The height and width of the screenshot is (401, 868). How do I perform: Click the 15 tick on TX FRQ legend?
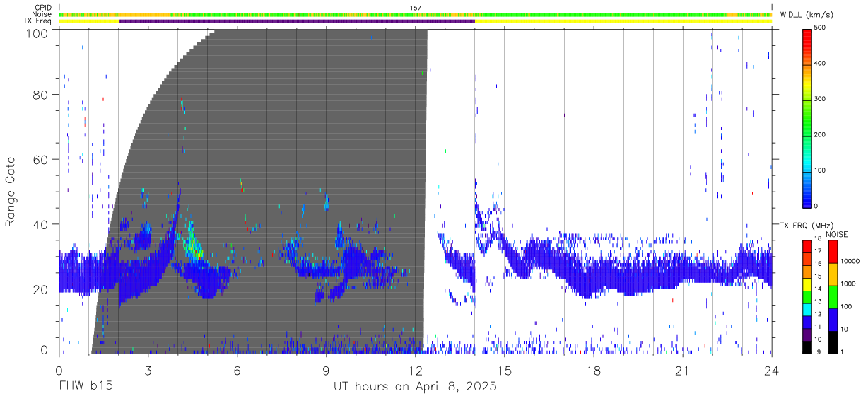click(818, 277)
